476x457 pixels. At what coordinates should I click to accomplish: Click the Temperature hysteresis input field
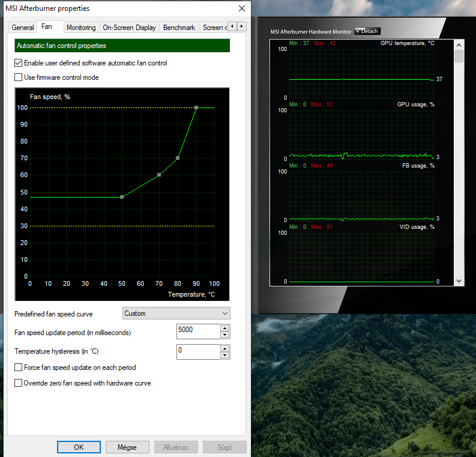click(198, 352)
